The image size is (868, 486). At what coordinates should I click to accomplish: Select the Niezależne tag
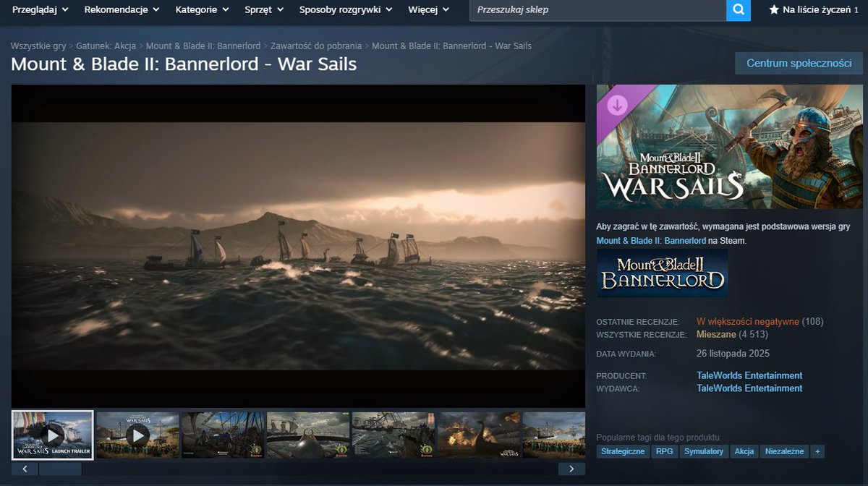coord(785,451)
